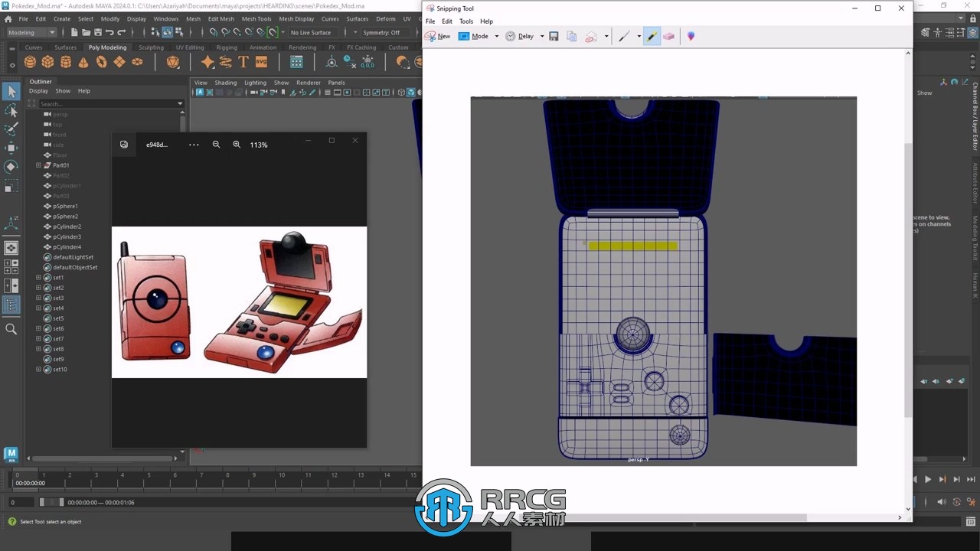Switch to the Sculpting shelf tab
The width and height of the screenshot is (980, 551).
151,47
